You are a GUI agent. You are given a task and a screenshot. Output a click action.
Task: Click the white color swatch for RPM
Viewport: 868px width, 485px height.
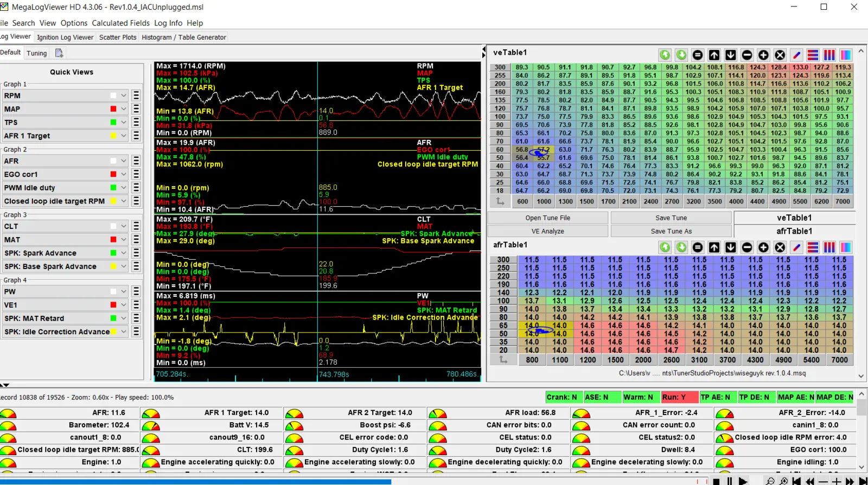(113, 95)
